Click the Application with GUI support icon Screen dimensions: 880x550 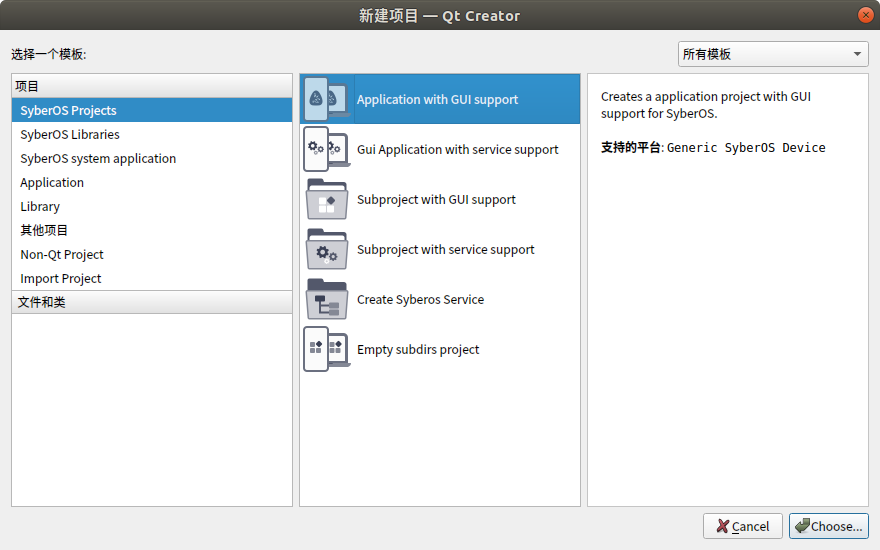(327, 99)
